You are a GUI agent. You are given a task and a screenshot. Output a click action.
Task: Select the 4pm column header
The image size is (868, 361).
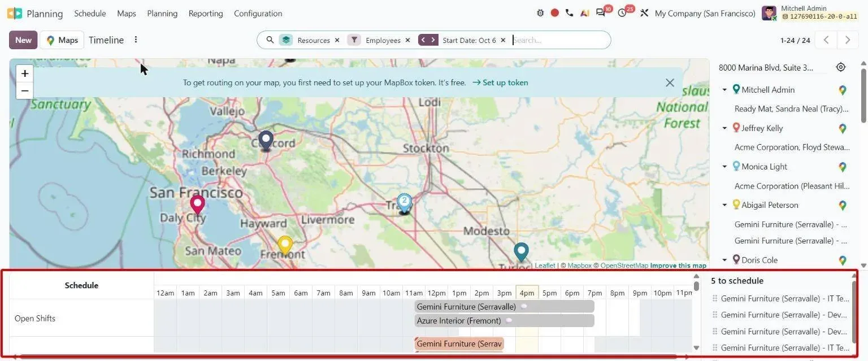(x=527, y=293)
